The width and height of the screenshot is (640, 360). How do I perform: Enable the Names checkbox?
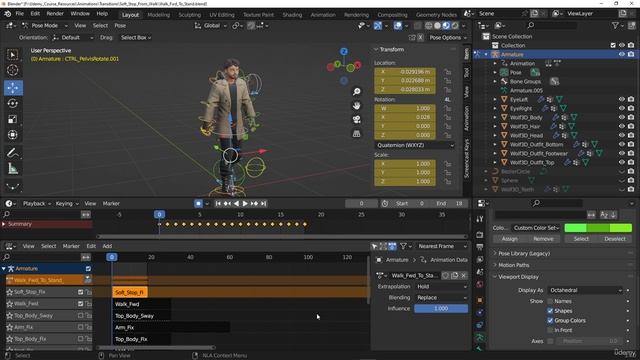pos(550,301)
